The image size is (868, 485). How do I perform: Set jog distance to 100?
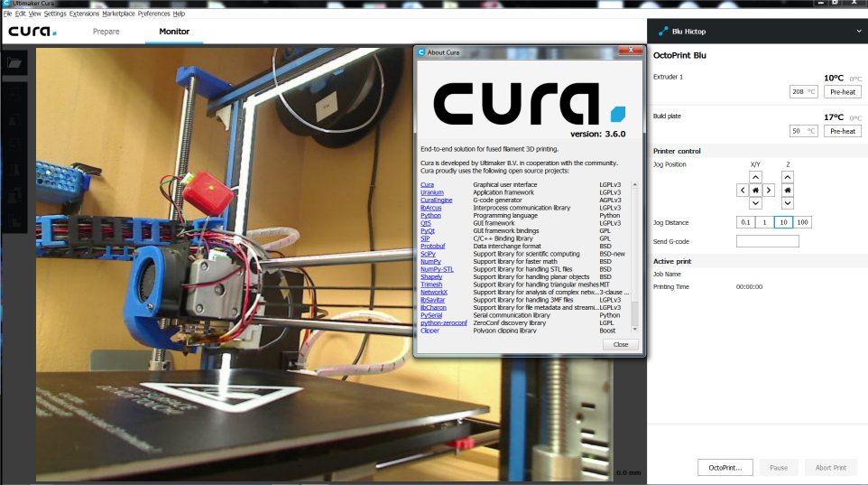point(802,222)
